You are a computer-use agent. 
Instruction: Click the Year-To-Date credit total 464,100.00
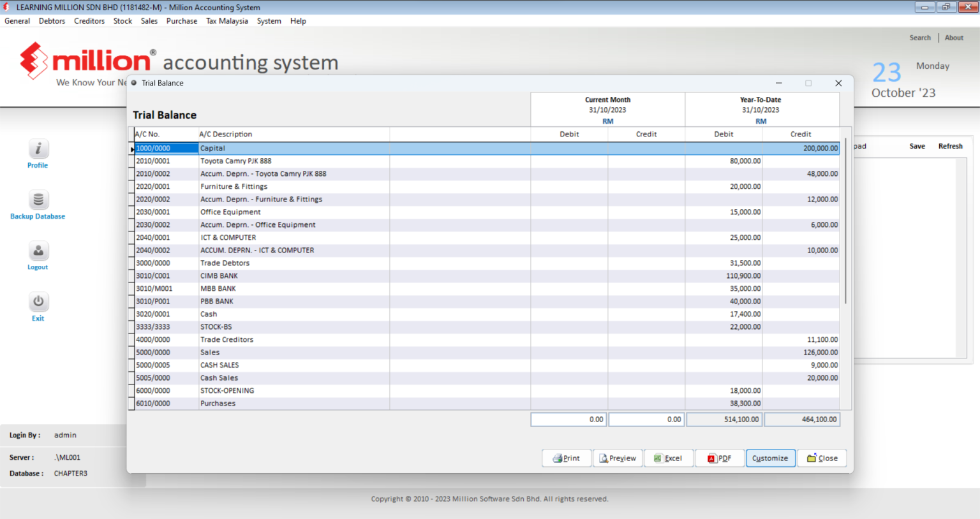click(x=802, y=420)
